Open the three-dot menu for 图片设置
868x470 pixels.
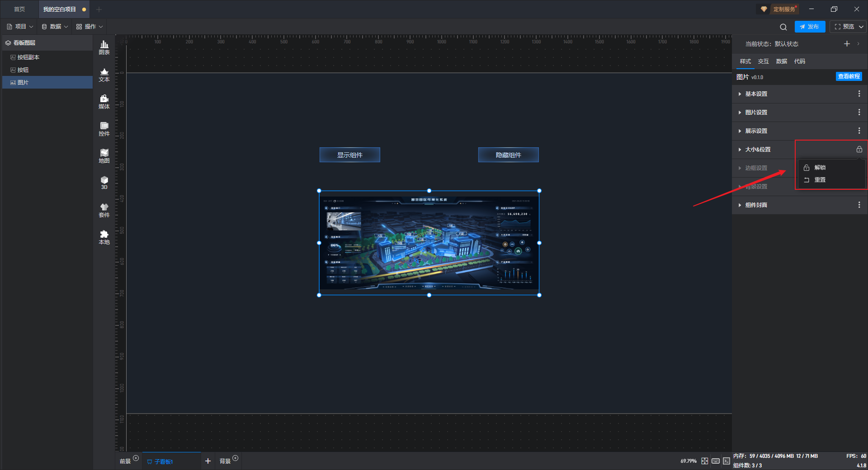click(859, 112)
